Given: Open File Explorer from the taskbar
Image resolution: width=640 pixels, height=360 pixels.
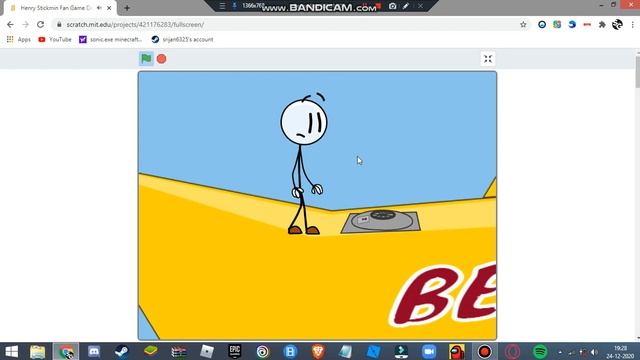Looking at the screenshot, I should (x=38, y=351).
